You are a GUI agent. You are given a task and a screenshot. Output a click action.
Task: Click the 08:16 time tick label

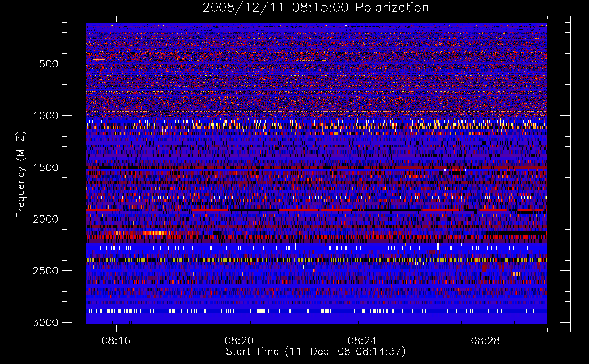click(116, 341)
